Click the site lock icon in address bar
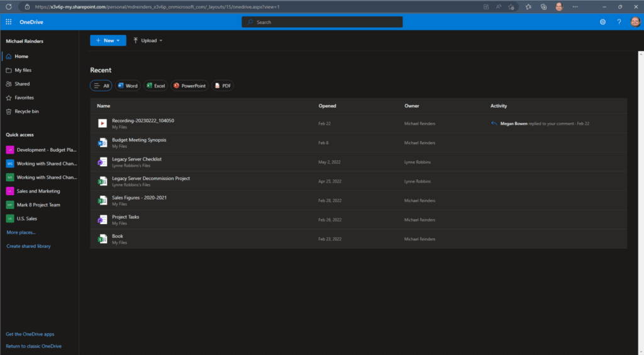This screenshot has height=355, width=644. pyautogui.click(x=27, y=6)
